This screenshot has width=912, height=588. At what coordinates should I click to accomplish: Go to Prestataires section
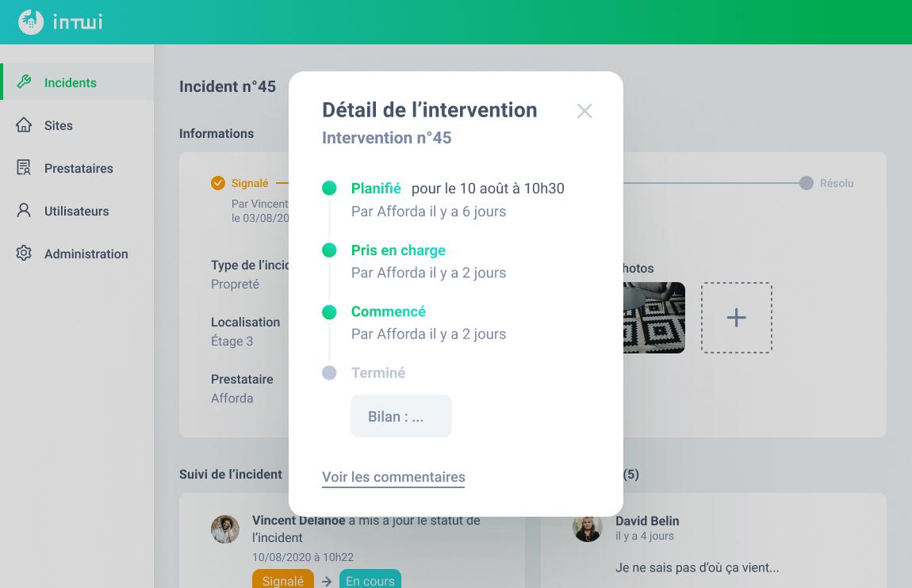77,168
